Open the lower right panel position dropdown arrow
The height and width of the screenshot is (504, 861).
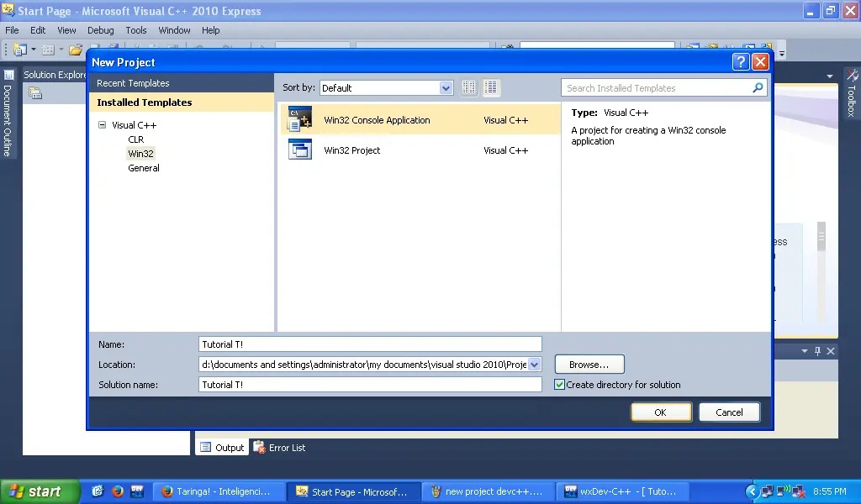[805, 351]
